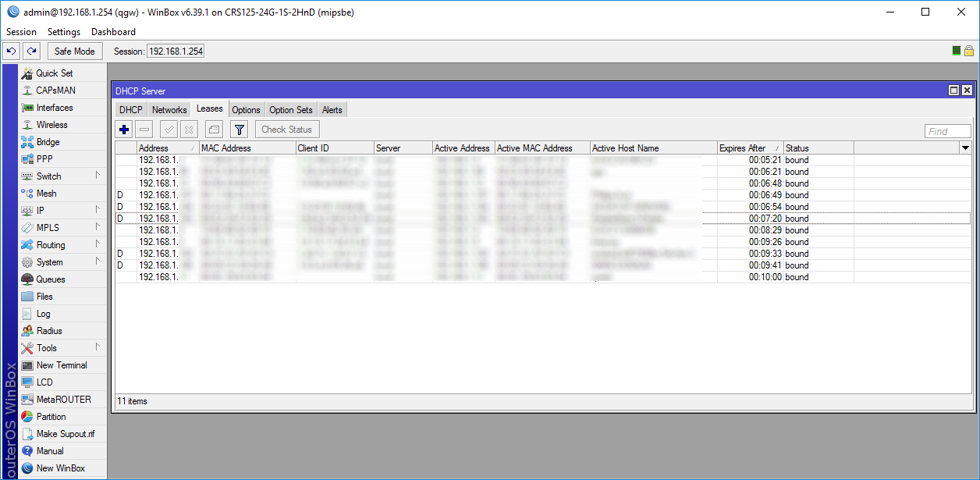The width and height of the screenshot is (980, 480).
Task: Expand MPLS submenu
Action: (x=62, y=228)
